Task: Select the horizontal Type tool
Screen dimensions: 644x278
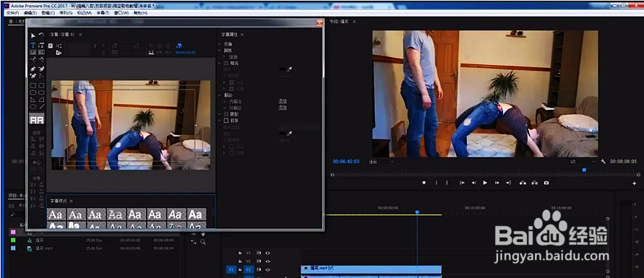Action: (33, 45)
